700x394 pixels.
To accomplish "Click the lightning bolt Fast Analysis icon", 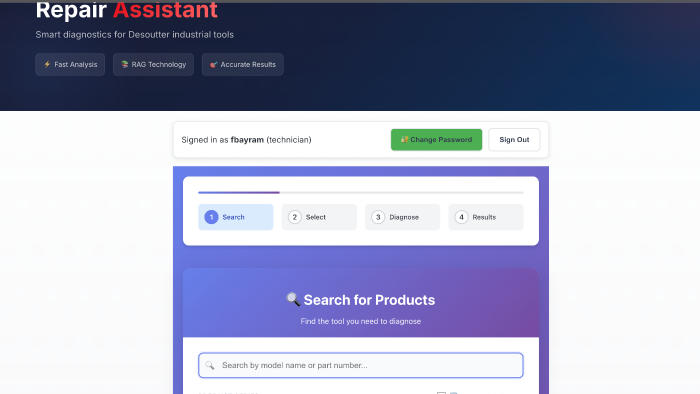I will (x=47, y=64).
